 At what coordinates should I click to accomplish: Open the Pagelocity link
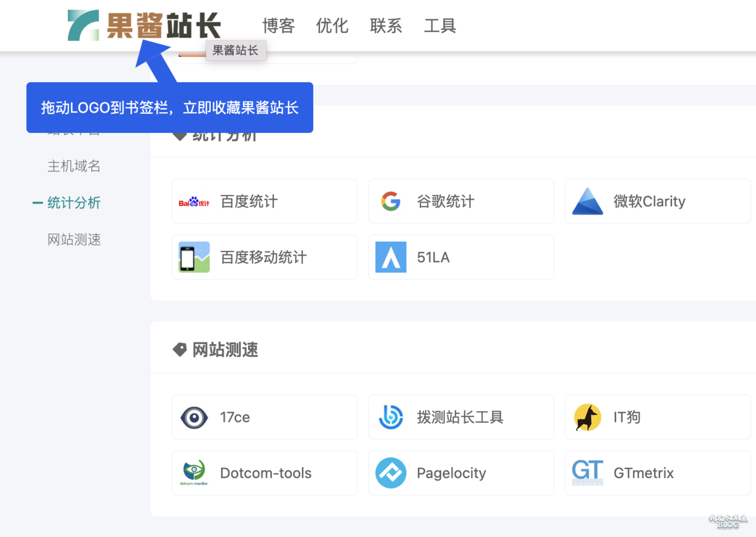tap(451, 473)
